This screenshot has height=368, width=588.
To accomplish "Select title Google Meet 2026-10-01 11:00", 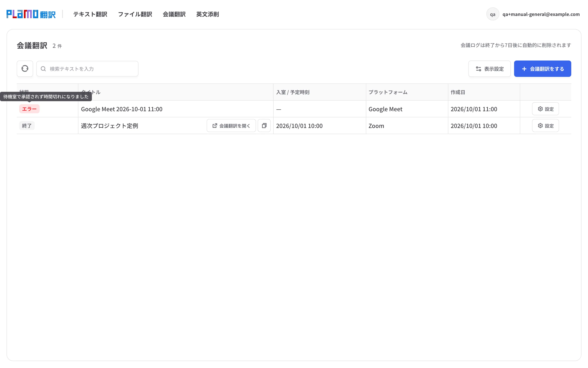I will coord(121,109).
